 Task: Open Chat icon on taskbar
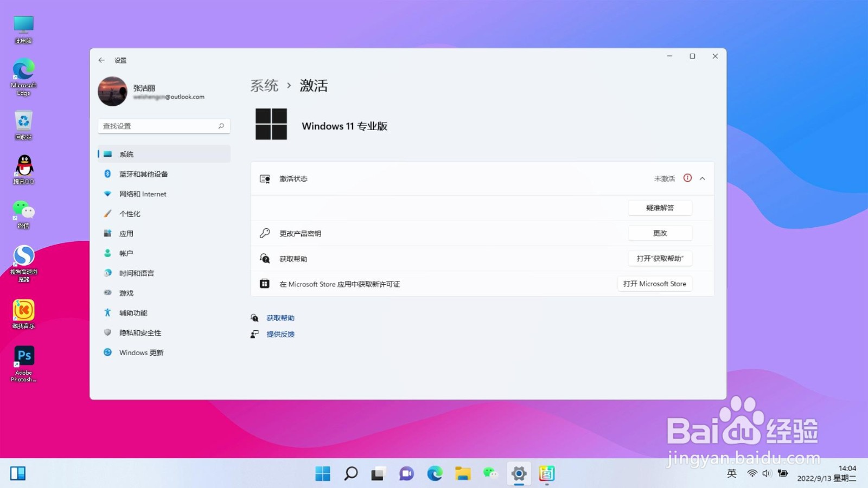click(x=406, y=473)
